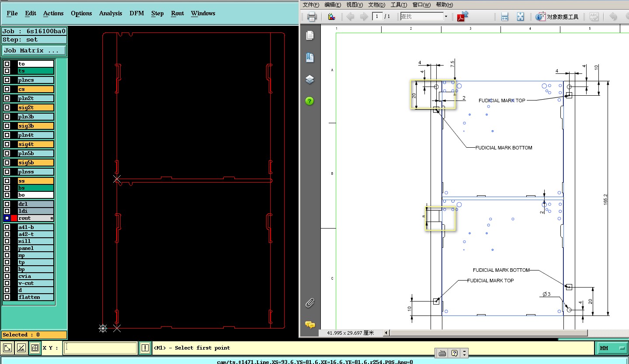Open the Attachments paperclip panel
This screenshot has height=364, width=629.
309,302
